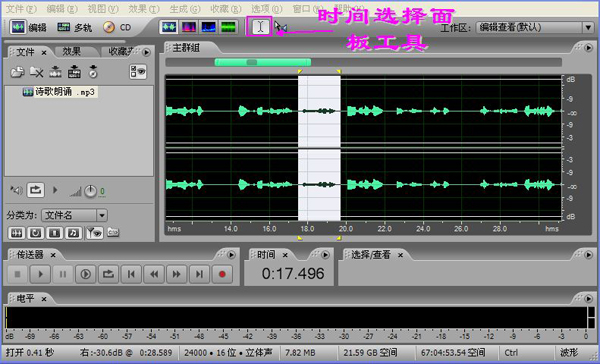Toggle the funnel-eye display filter button
600x364 pixels.
tap(94, 232)
